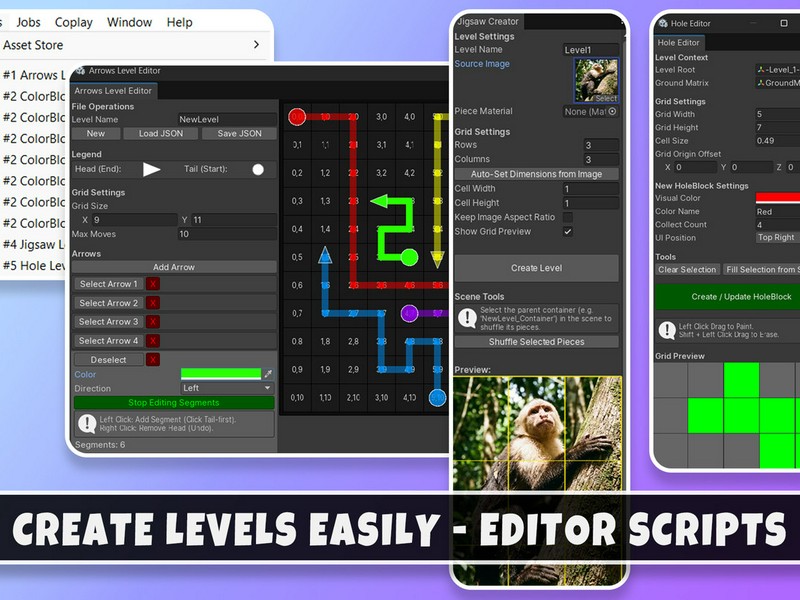Screen dimensions: 800x600
Task: Click the Grid Width field in Hole Editor
Action: pos(778,114)
